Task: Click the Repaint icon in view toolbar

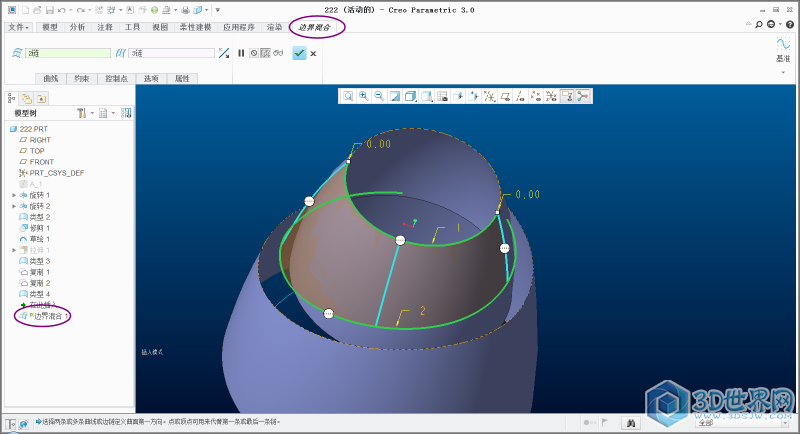Action: pyautogui.click(x=395, y=96)
